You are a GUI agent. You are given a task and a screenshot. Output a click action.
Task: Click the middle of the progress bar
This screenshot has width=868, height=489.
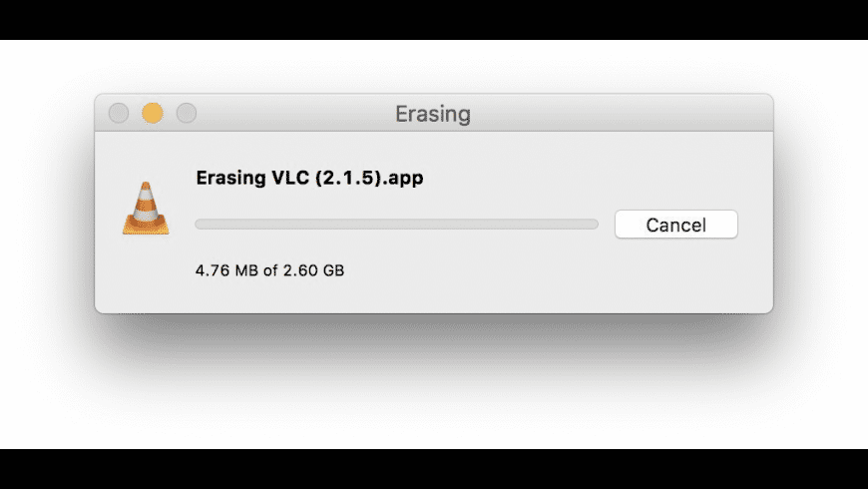pos(396,225)
